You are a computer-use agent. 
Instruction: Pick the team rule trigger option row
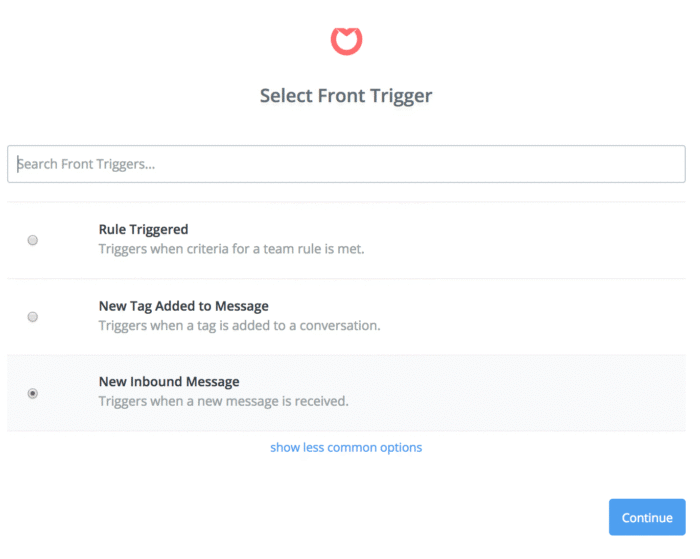pos(346,240)
